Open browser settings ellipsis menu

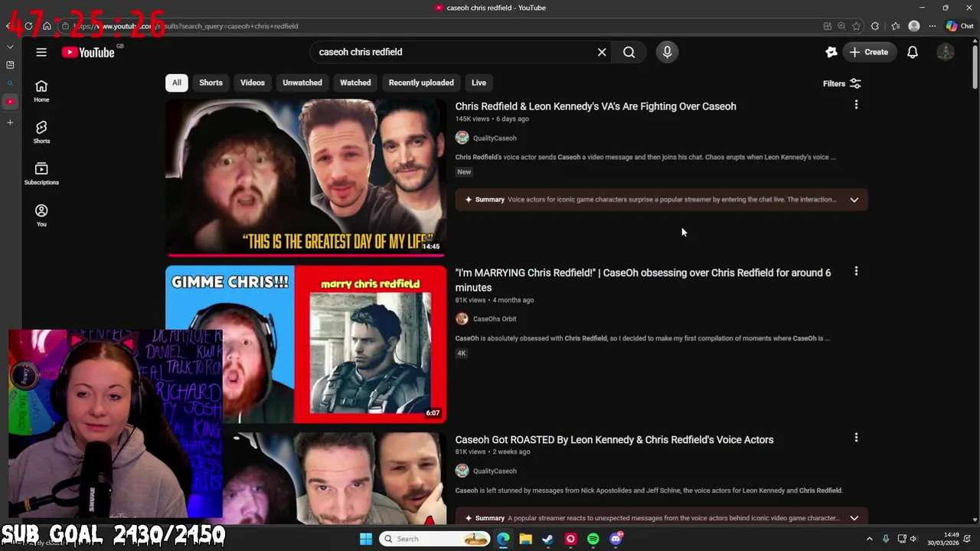[932, 26]
